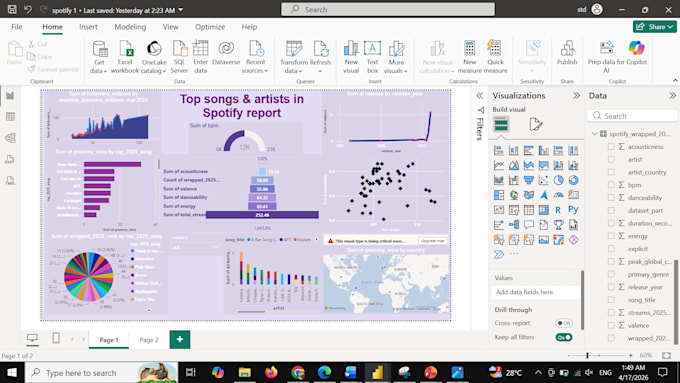The width and height of the screenshot is (680, 383).
Task: Open Get data dropdown arrow
Action: (x=105, y=71)
